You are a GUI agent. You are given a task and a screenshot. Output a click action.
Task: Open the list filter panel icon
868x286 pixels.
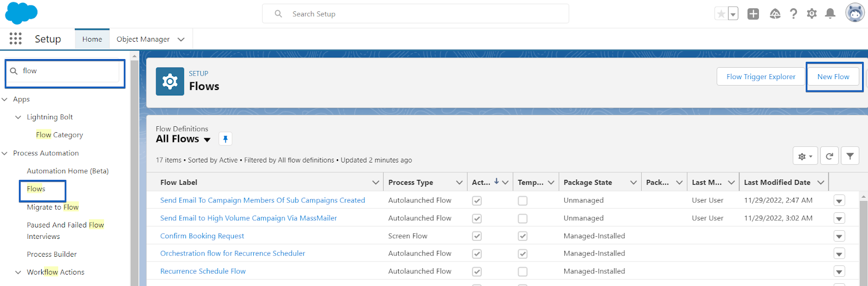[850, 156]
